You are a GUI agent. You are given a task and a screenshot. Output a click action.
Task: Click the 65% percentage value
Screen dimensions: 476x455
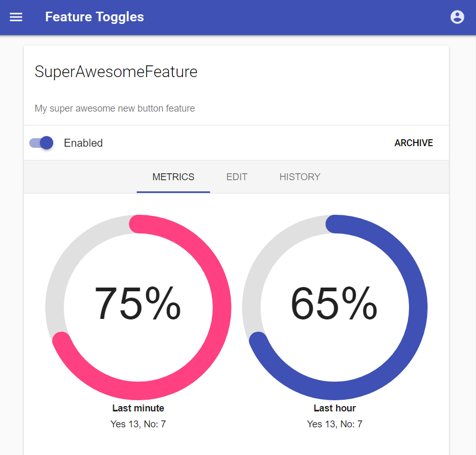pos(334,304)
